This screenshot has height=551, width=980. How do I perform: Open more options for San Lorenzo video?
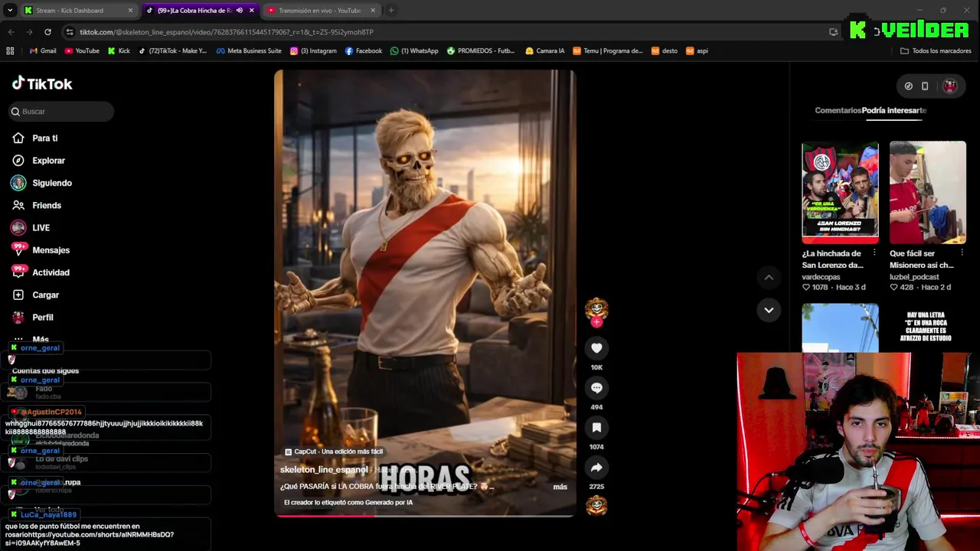874,253
